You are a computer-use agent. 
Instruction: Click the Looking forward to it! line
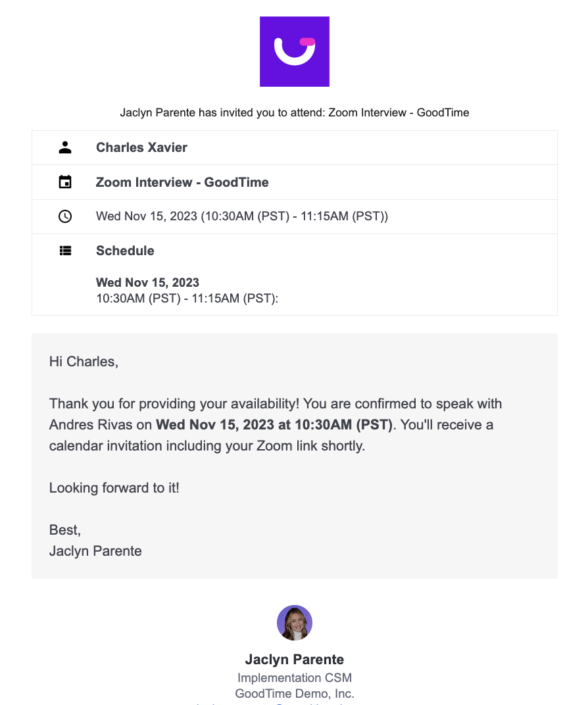point(114,488)
